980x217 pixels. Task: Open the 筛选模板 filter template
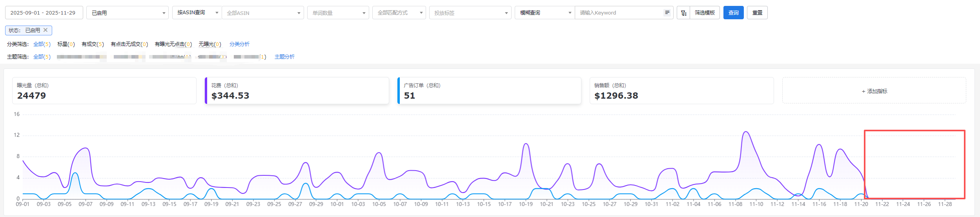coord(705,13)
